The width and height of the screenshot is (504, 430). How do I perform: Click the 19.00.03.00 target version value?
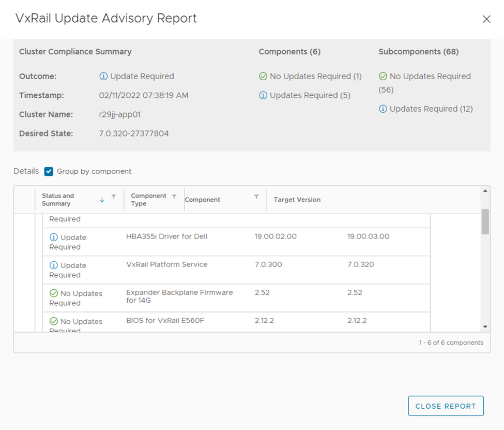click(x=369, y=236)
